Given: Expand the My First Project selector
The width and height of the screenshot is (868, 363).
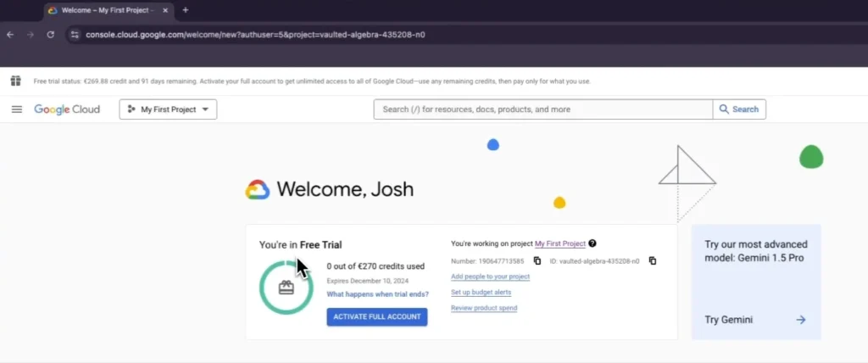Looking at the screenshot, I should tap(168, 109).
